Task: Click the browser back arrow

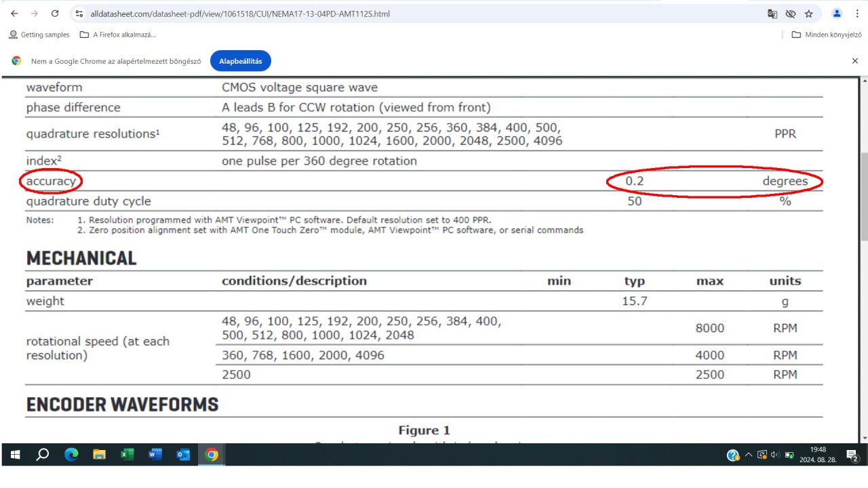Action: click(14, 14)
